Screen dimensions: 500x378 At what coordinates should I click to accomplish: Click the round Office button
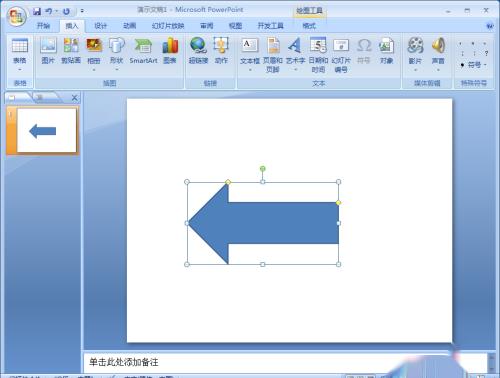[18, 16]
